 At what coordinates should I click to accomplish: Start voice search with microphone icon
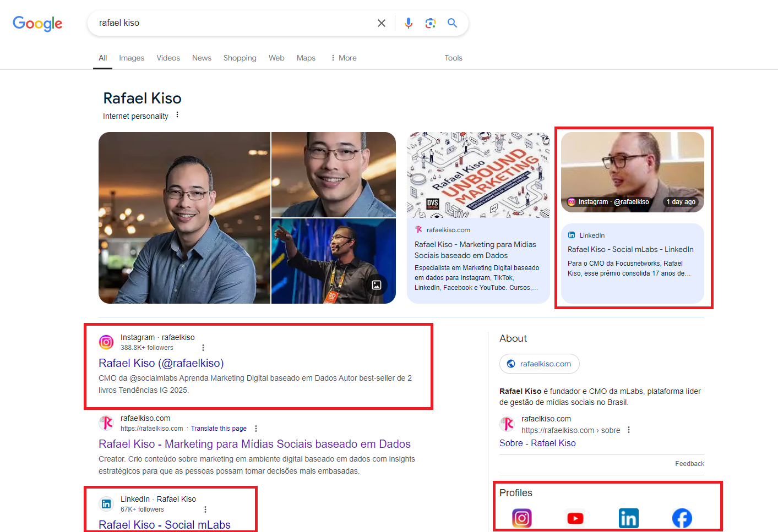pos(409,23)
